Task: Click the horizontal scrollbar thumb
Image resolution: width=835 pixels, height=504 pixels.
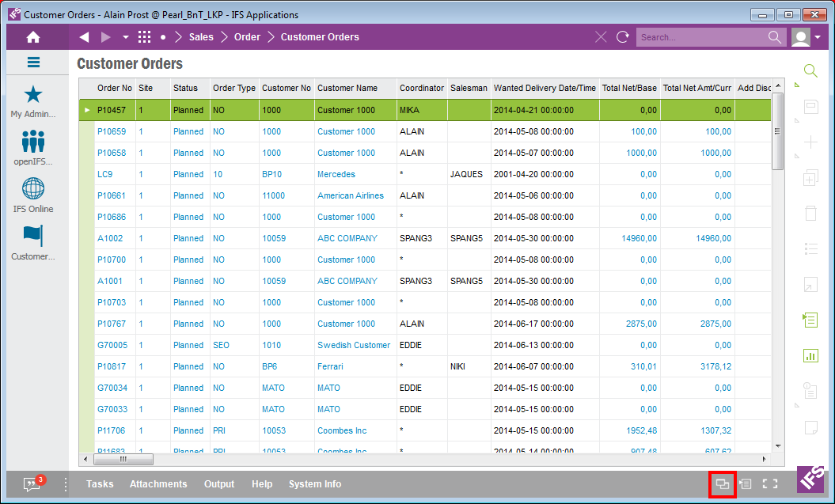Action: (x=123, y=459)
